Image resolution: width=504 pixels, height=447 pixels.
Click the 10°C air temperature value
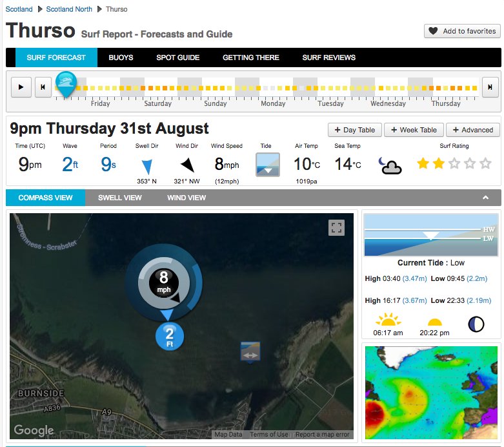307,164
